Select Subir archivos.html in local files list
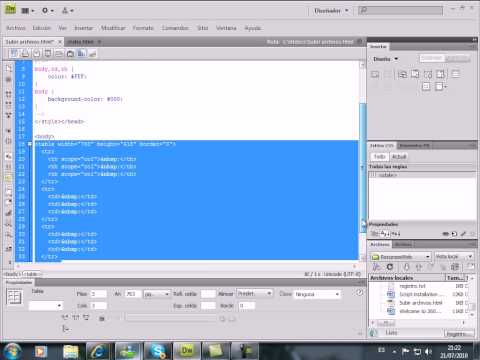 (421, 302)
